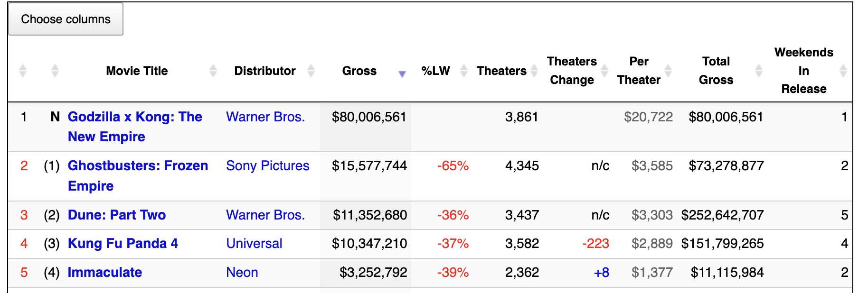Open the Ghostbusters: Frozen Empire link
This screenshot has width=868, height=293.
click(x=138, y=175)
